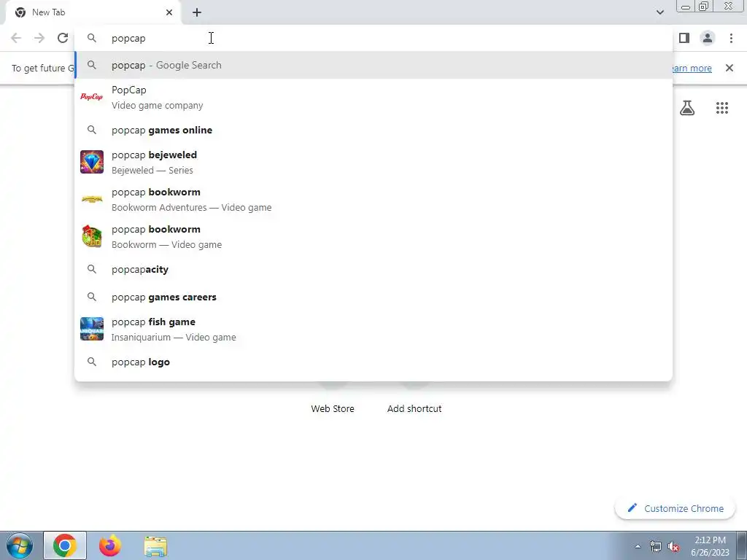Select popcap bejeweled suggestion
This screenshot has width=747, height=560.
click(x=373, y=162)
